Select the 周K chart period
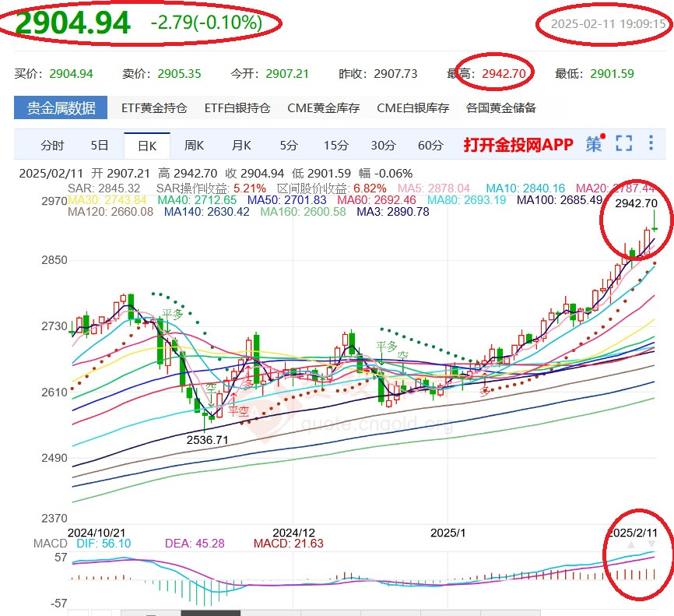The image size is (674, 616). (194, 146)
